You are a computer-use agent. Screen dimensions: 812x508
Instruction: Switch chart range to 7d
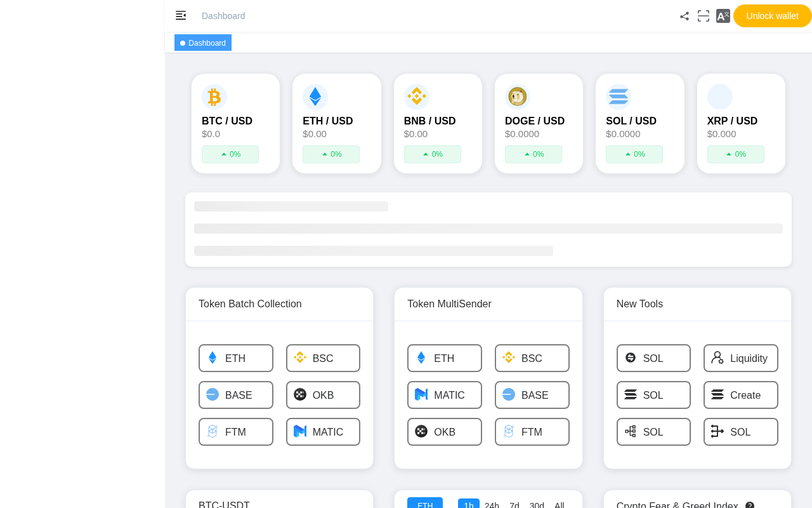click(x=514, y=505)
